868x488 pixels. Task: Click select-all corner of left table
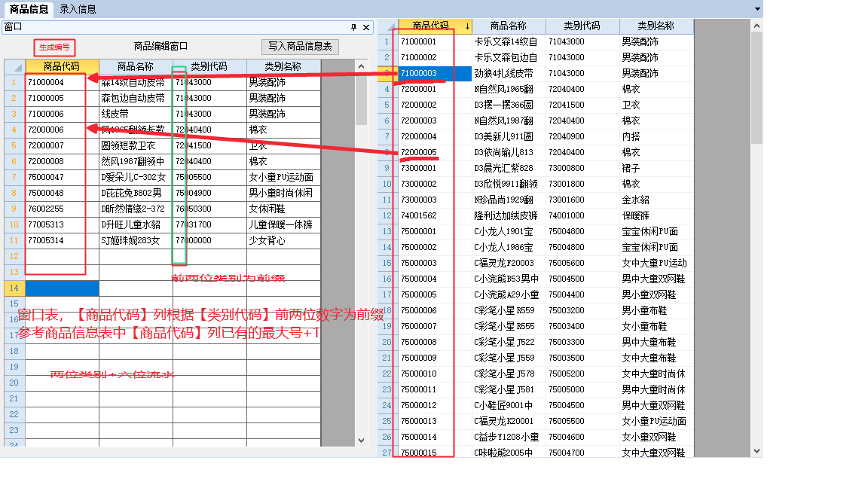point(14,66)
